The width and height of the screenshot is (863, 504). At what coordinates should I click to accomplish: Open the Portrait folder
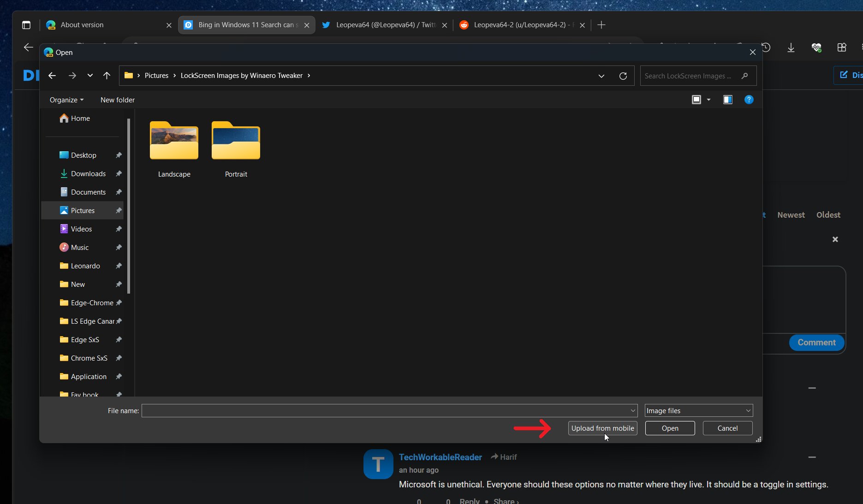[x=236, y=149]
